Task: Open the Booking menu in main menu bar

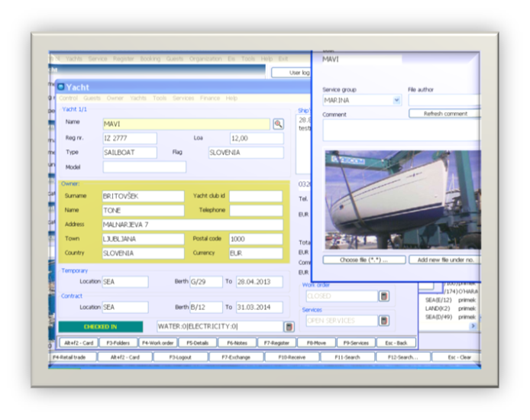Action: [150, 59]
